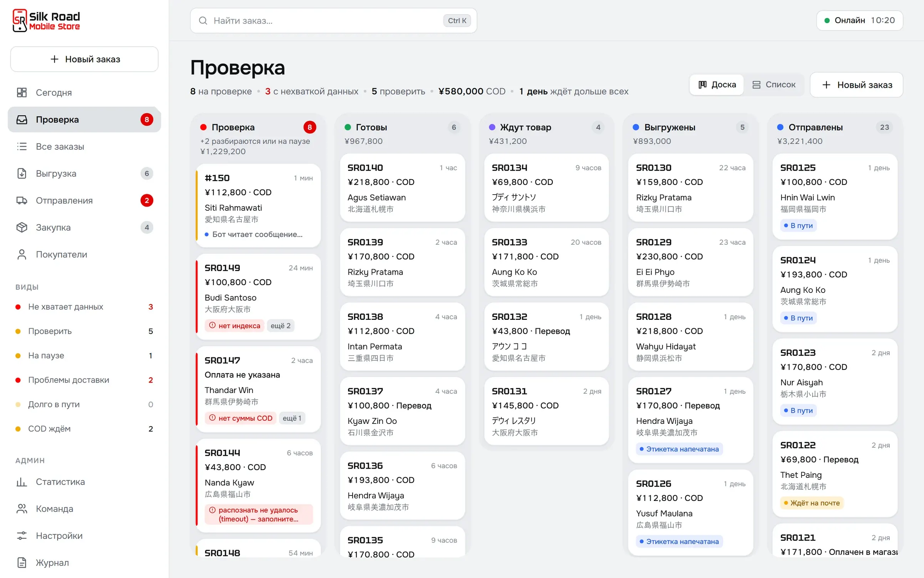924x578 pixels.
Task: Click the Silk Road Mobile Store logo
Action: [x=46, y=20]
